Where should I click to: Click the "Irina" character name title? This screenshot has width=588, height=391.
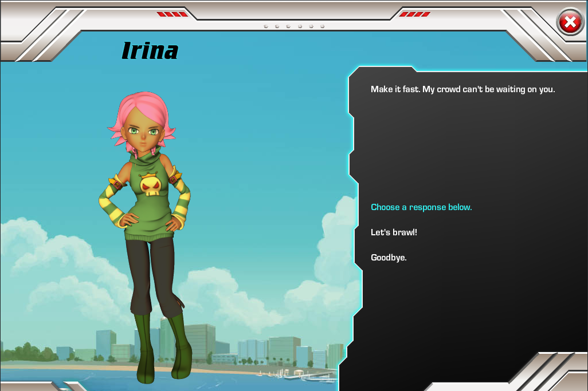tap(150, 51)
